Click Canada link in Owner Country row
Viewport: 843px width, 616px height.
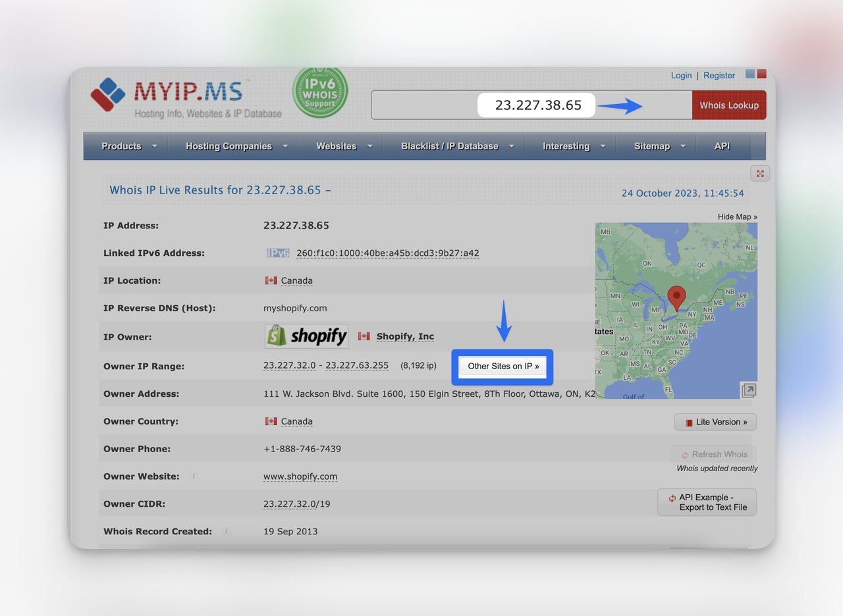point(297,421)
